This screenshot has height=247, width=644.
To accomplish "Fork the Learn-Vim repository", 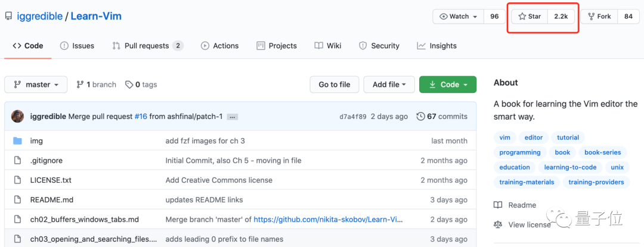I will click(599, 17).
